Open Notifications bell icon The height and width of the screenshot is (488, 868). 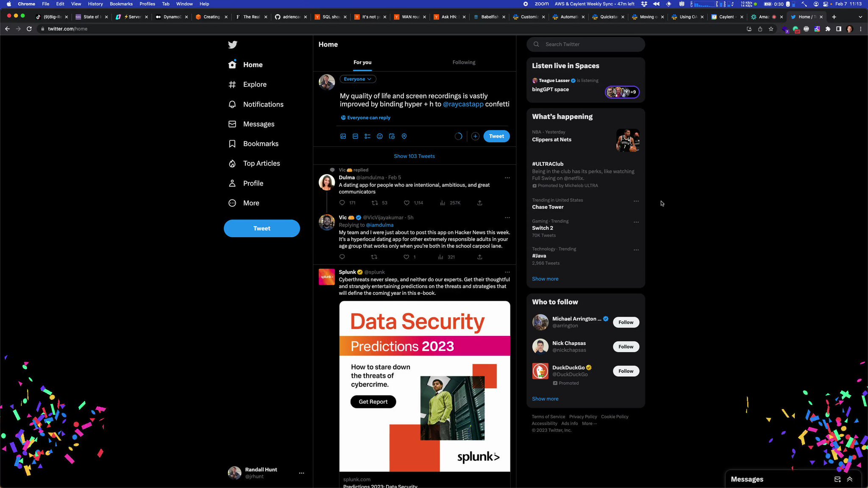click(232, 104)
